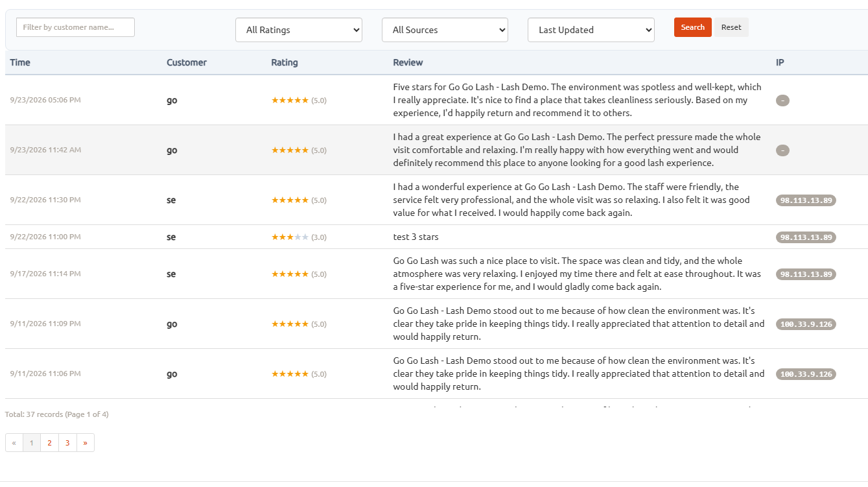Image resolution: width=868 pixels, height=487 pixels.
Task: Click customer 'se' on the 9/17/2026 row
Action: coord(171,274)
